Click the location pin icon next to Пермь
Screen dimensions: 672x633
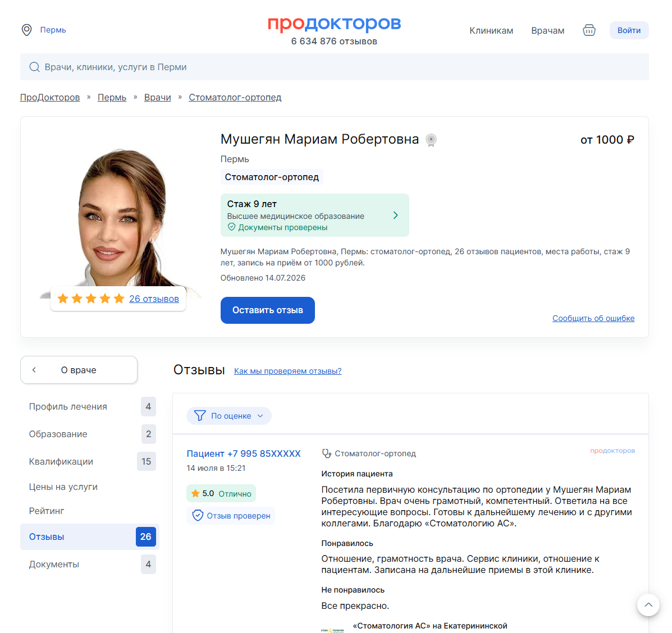click(26, 30)
